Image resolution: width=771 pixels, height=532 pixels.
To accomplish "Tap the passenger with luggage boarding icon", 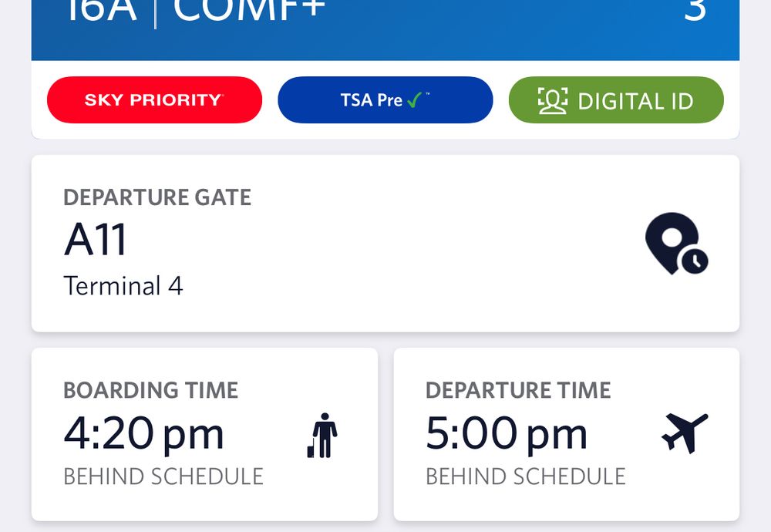I will (x=322, y=435).
